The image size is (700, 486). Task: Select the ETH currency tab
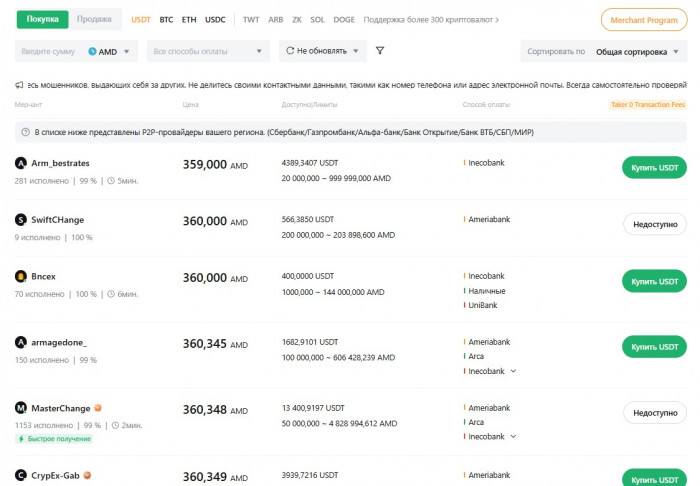[x=189, y=20]
